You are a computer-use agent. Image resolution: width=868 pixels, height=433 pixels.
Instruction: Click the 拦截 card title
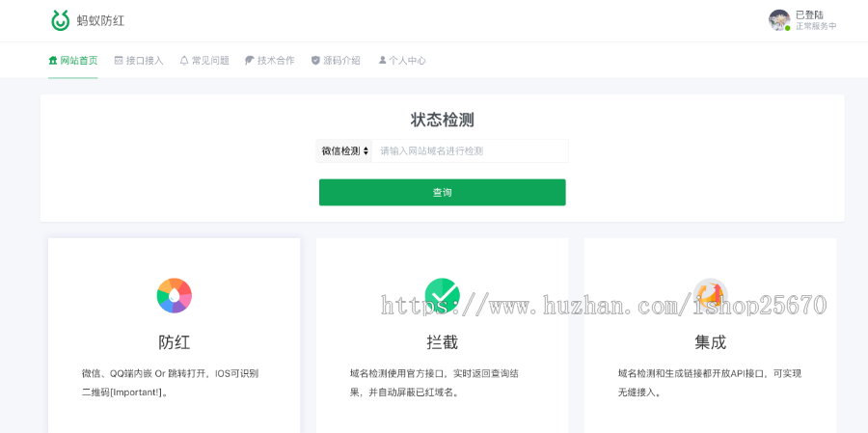pyautogui.click(x=443, y=342)
